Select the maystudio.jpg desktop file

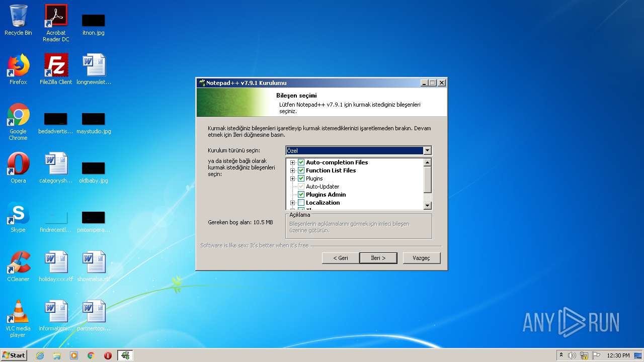94,124
